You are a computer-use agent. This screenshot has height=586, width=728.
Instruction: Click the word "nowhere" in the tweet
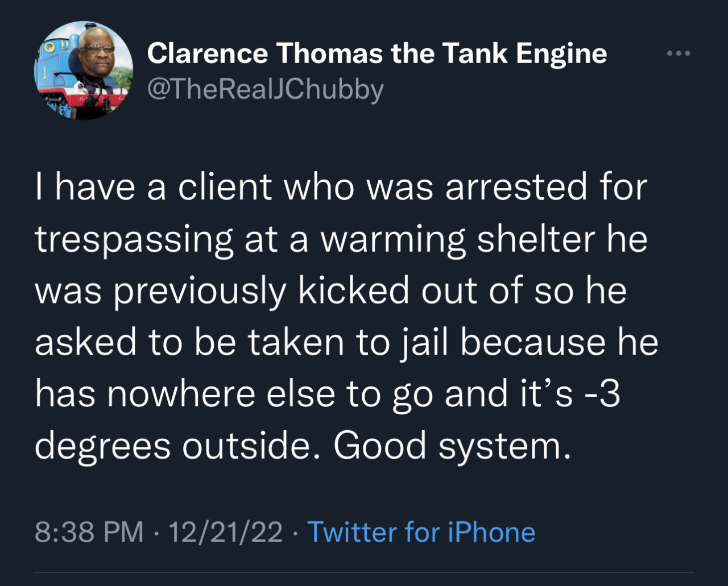(181, 394)
